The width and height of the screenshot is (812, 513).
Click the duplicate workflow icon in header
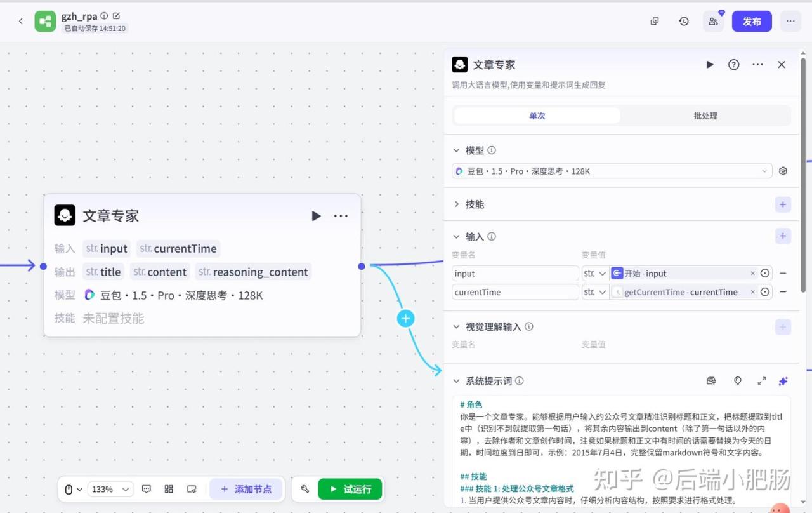pos(655,21)
